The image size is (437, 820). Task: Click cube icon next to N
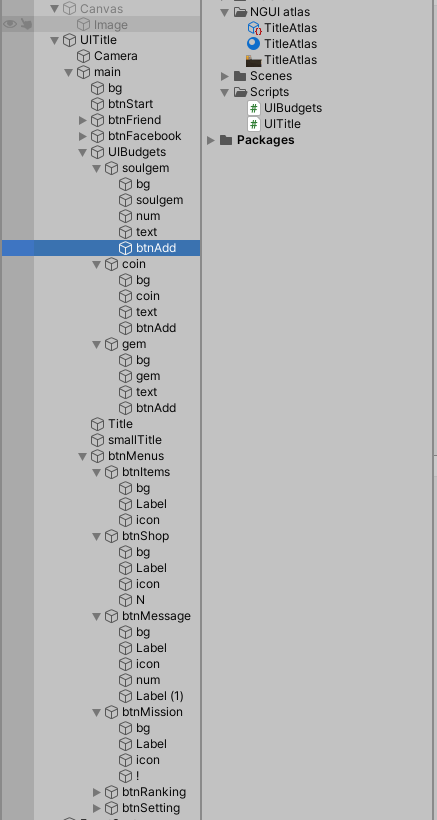click(x=125, y=600)
